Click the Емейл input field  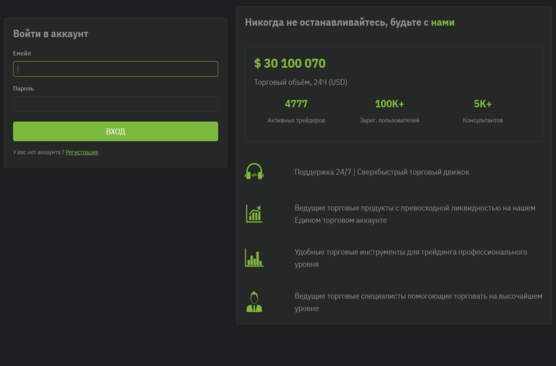coord(116,69)
